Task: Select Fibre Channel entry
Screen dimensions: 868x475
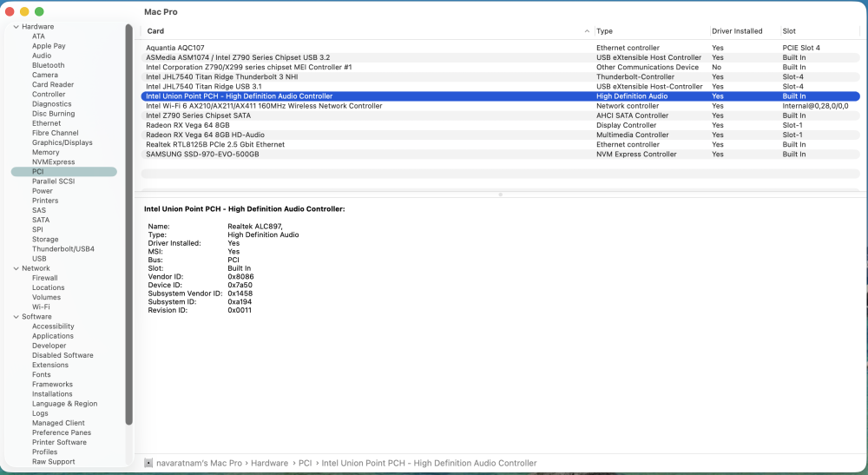Action: click(x=56, y=133)
